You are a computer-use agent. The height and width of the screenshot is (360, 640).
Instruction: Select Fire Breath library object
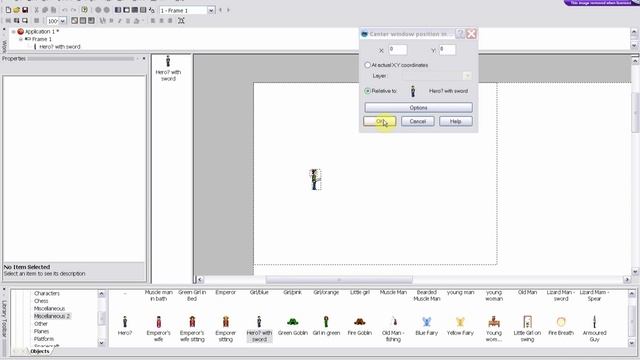pyautogui.click(x=561, y=326)
